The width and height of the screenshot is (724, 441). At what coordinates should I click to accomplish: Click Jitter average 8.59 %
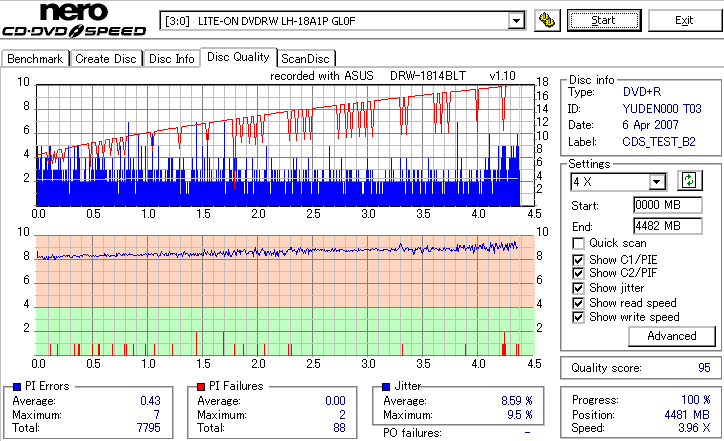click(x=517, y=401)
